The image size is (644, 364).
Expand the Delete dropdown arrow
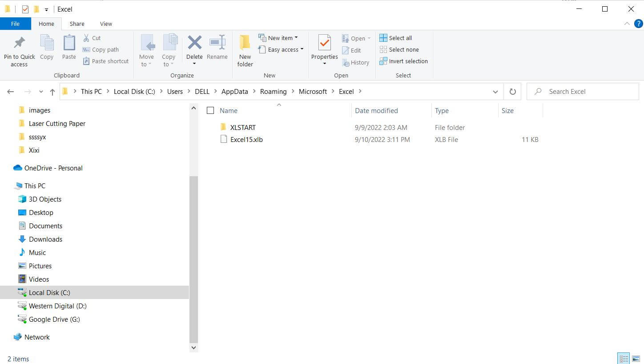click(x=194, y=64)
